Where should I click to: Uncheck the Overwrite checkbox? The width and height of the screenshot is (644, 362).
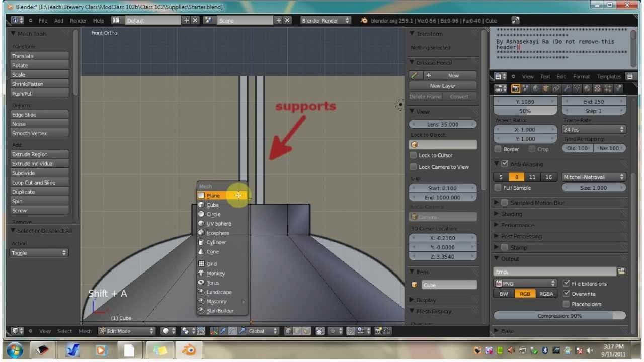(567, 294)
